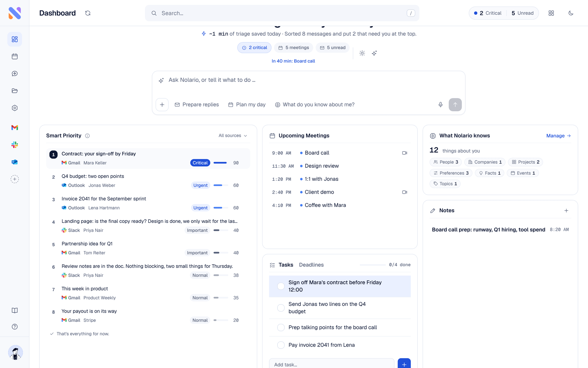Refresh the dashboard with the reload icon

[x=88, y=13]
